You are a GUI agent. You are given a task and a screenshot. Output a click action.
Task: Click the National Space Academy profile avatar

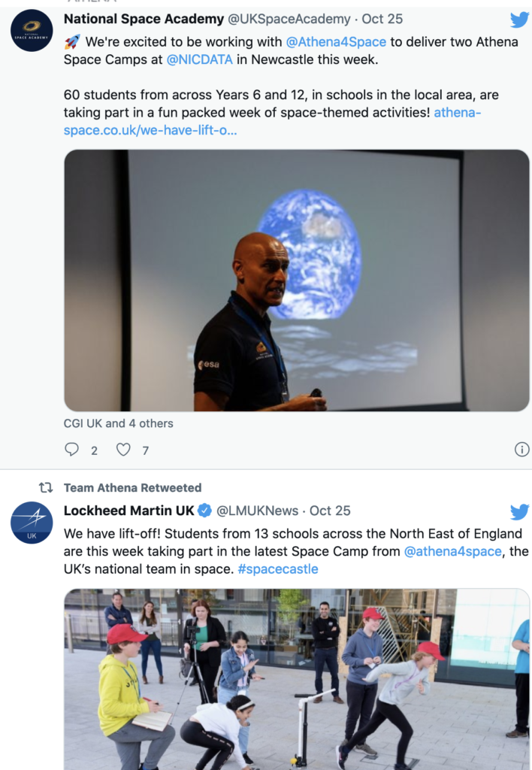click(32, 30)
